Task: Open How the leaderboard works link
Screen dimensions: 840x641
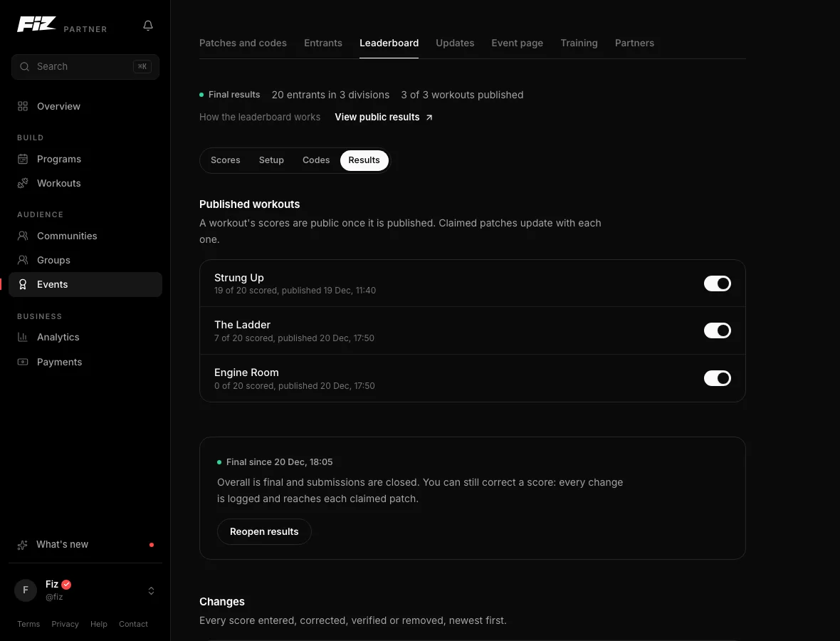Action: pyautogui.click(x=260, y=118)
